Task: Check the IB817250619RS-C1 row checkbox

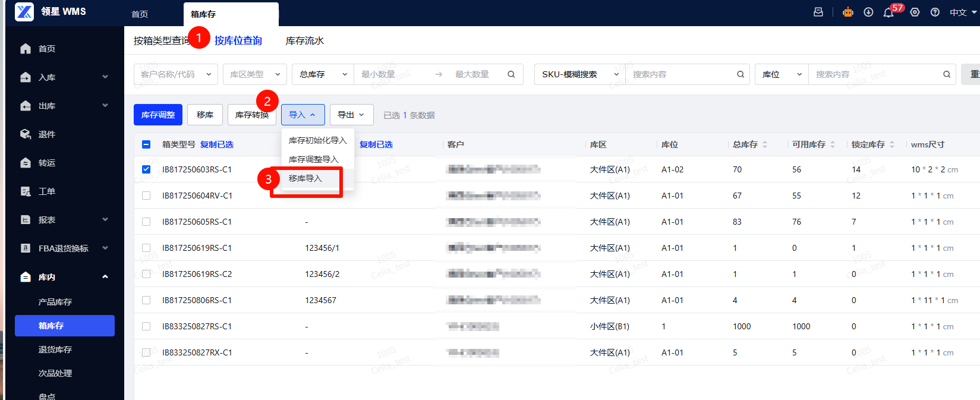Action: point(146,248)
